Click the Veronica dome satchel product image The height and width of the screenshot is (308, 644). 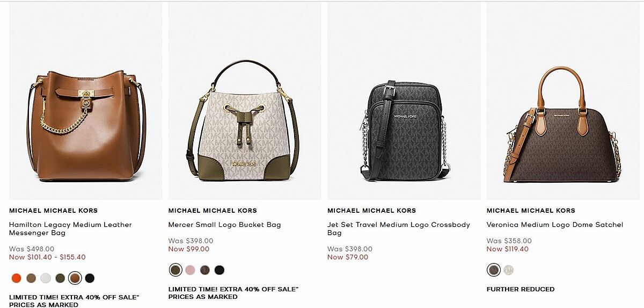click(x=563, y=101)
